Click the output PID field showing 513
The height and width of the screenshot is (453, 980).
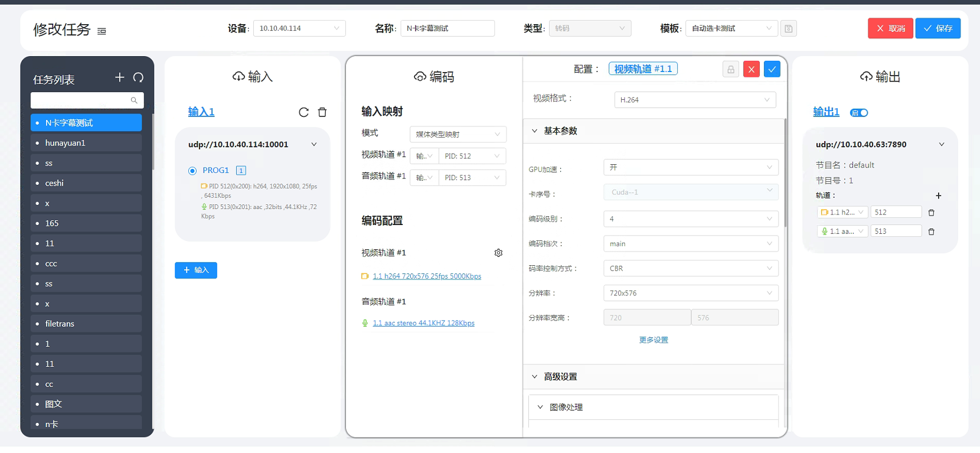tap(896, 232)
